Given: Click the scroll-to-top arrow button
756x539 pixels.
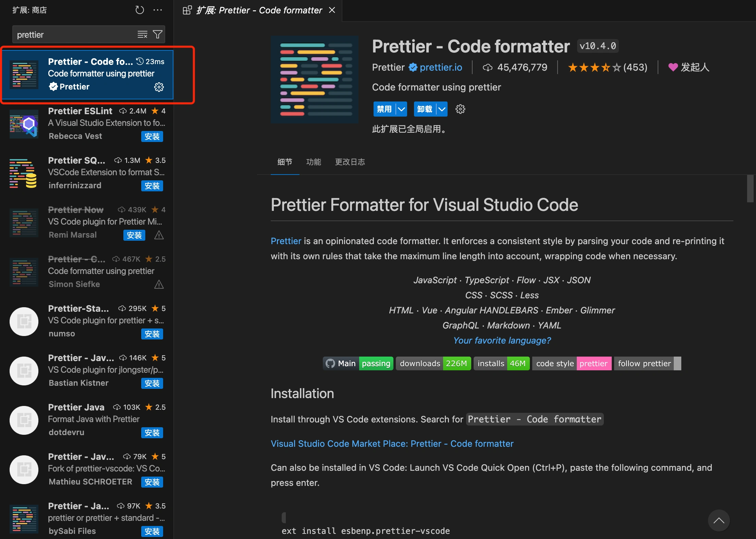Looking at the screenshot, I should 719,520.
